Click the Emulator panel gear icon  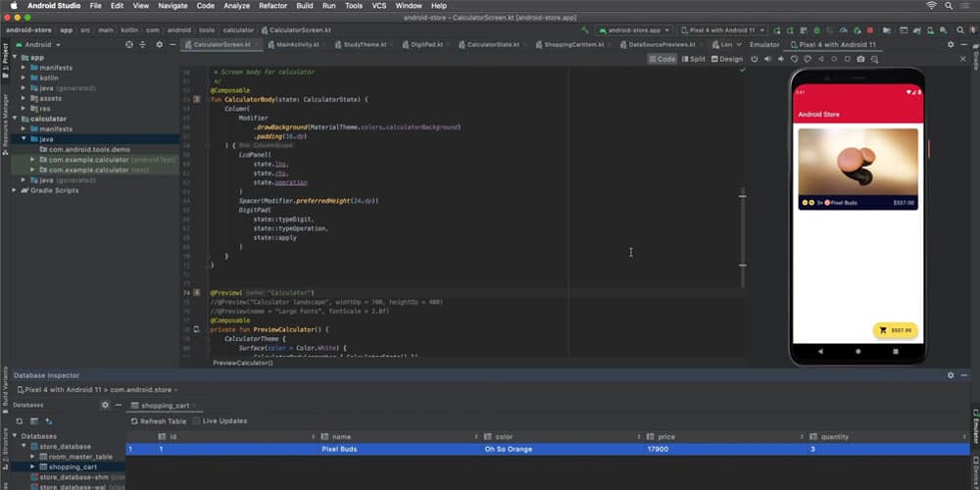tap(951, 45)
